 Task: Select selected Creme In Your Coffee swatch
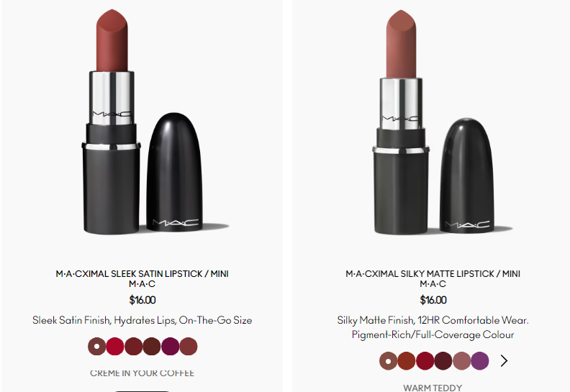pos(96,346)
